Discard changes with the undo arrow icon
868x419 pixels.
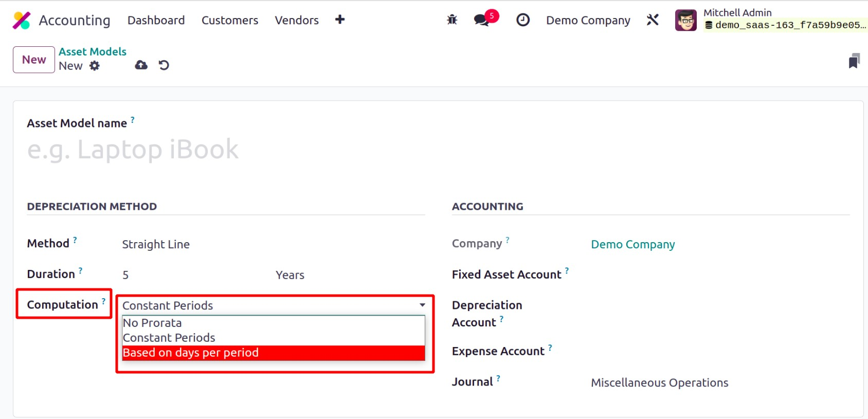(164, 65)
